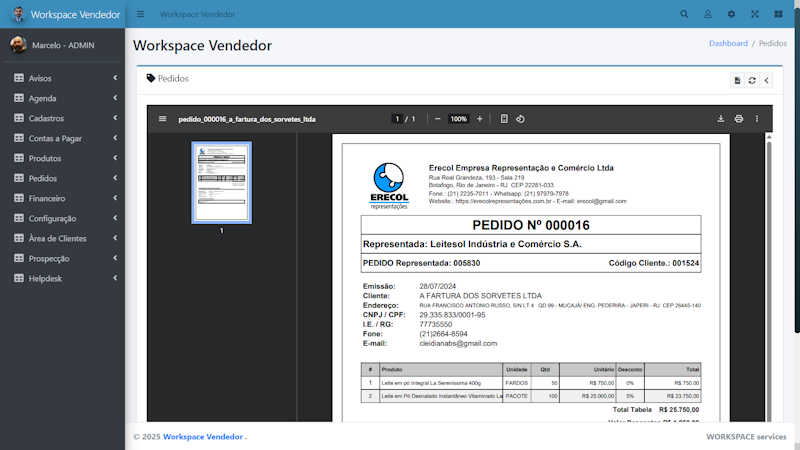The image size is (800, 450).
Task: Expand the Helpdesk menu chevron
Action: (115, 278)
